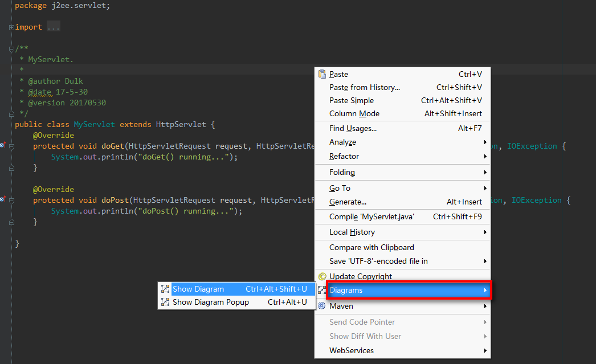Open the Save 'UTF-8'-encoded file in submenu arrow
This screenshot has width=596, height=364.
coord(485,261)
